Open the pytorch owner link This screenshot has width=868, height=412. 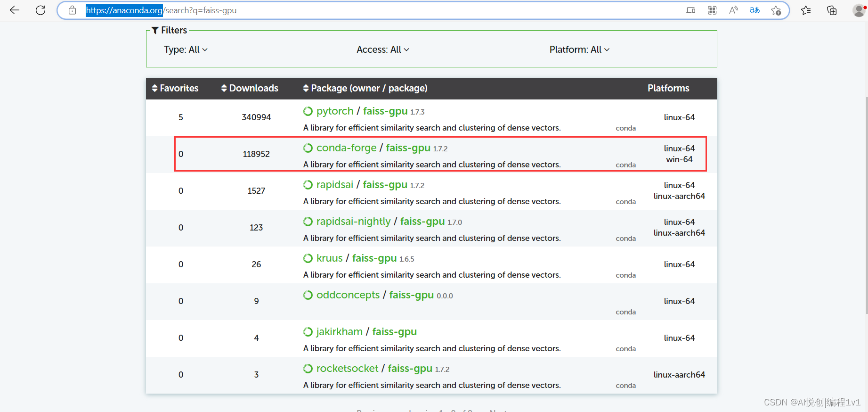click(x=335, y=111)
